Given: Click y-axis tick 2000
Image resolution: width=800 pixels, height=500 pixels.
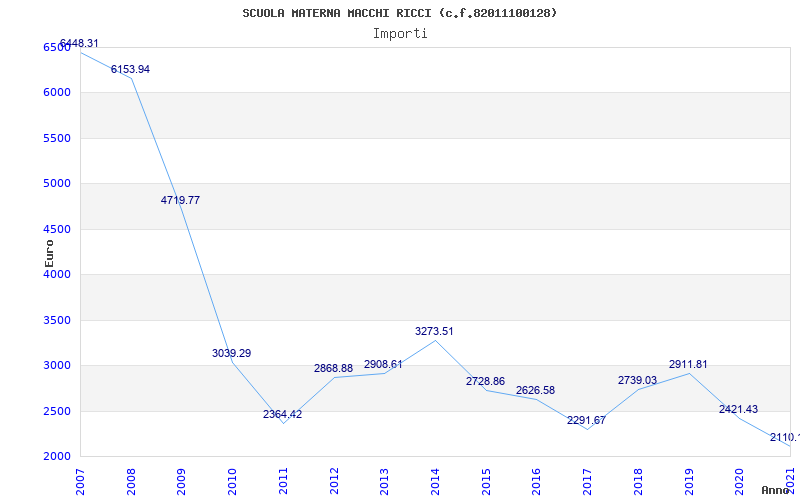Looking at the screenshot, I should (x=57, y=457).
